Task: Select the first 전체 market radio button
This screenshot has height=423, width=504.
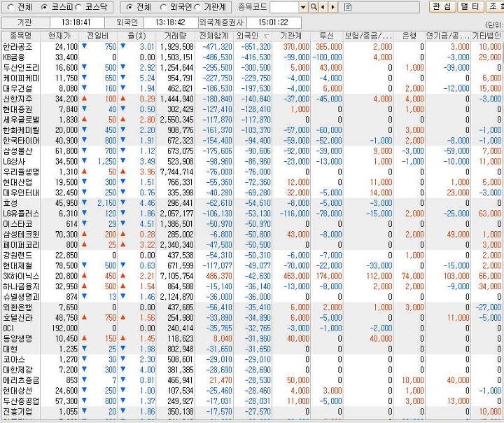Action: pos(10,7)
